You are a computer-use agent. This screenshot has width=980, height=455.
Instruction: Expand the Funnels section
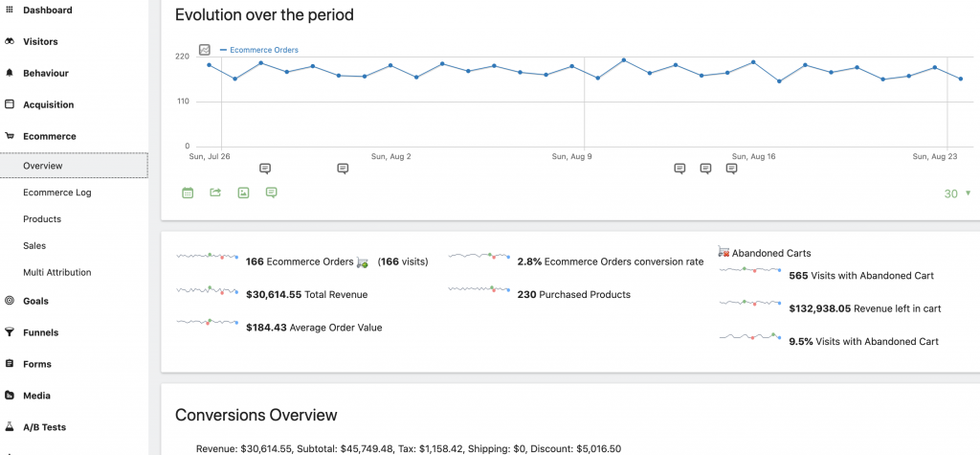(x=40, y=332)
